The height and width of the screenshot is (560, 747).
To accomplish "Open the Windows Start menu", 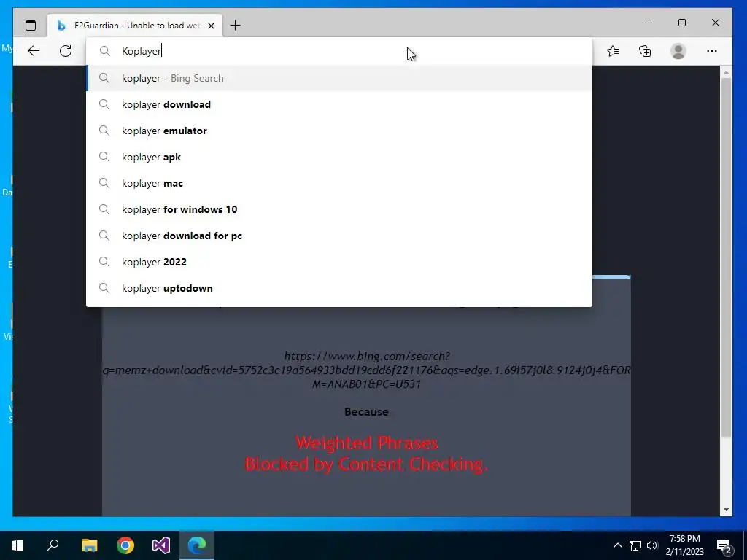I will pyautogui.click(x=18, y=545).
